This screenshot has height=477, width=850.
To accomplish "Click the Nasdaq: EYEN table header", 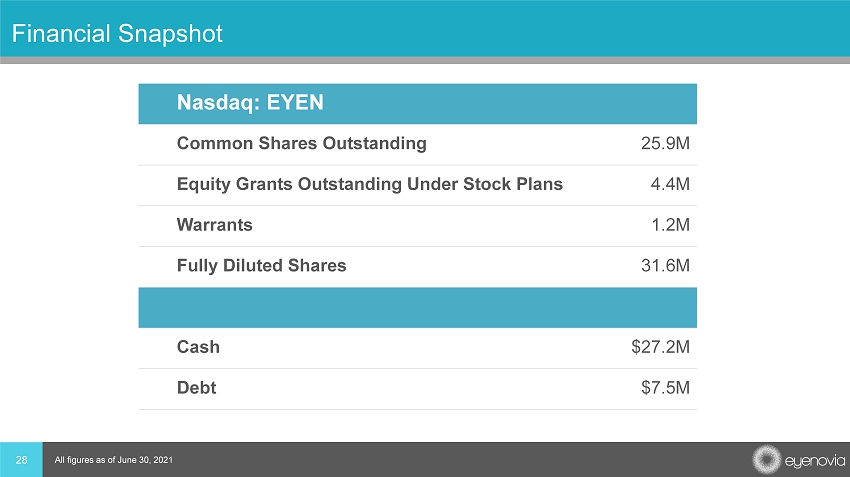I will tap(250, 102).
